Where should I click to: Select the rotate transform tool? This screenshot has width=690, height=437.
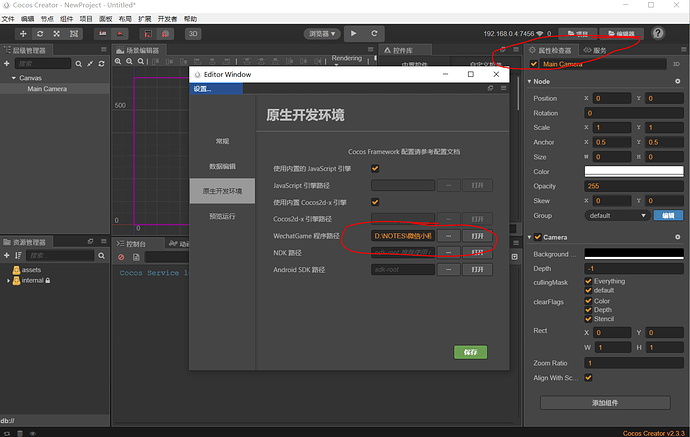tap(40, 34)
